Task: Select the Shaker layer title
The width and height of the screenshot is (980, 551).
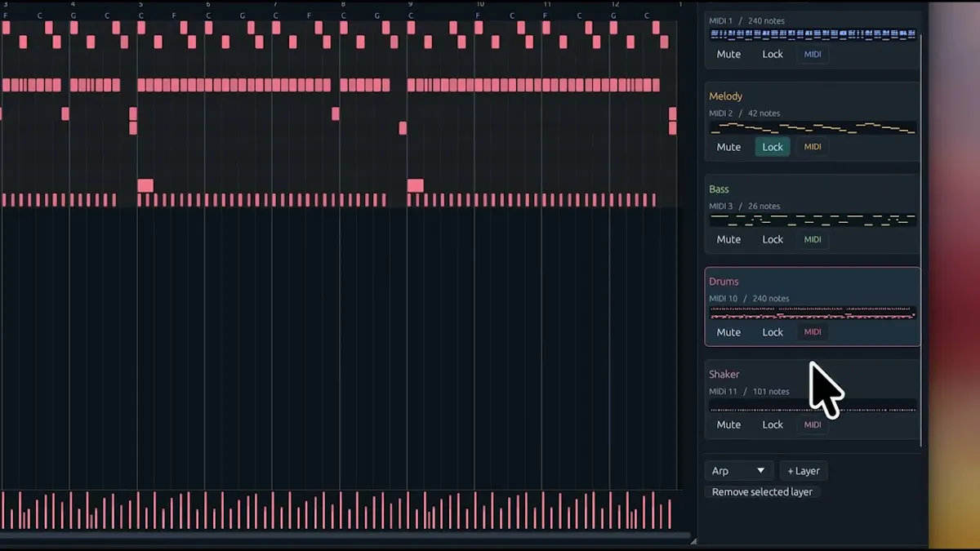Action: (724, 374)
